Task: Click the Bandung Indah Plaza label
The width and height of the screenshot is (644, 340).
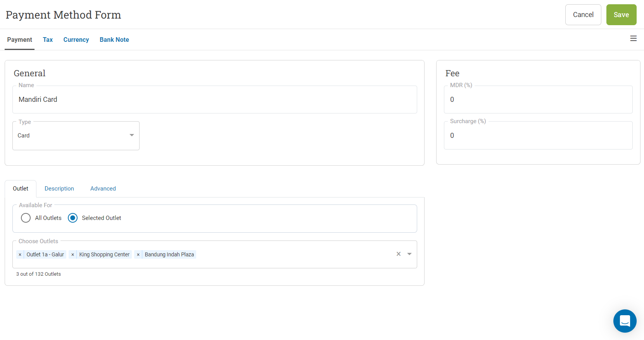Action: 169,254
